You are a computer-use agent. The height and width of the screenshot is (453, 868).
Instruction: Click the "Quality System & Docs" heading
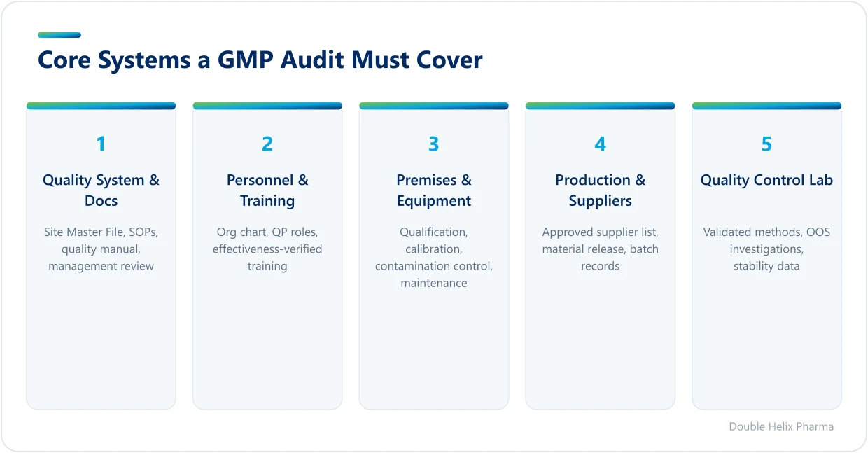[x=101, y=190]
